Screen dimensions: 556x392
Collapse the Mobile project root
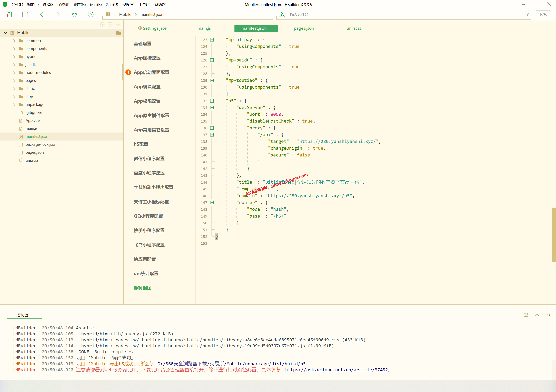[x=6, y=33]
